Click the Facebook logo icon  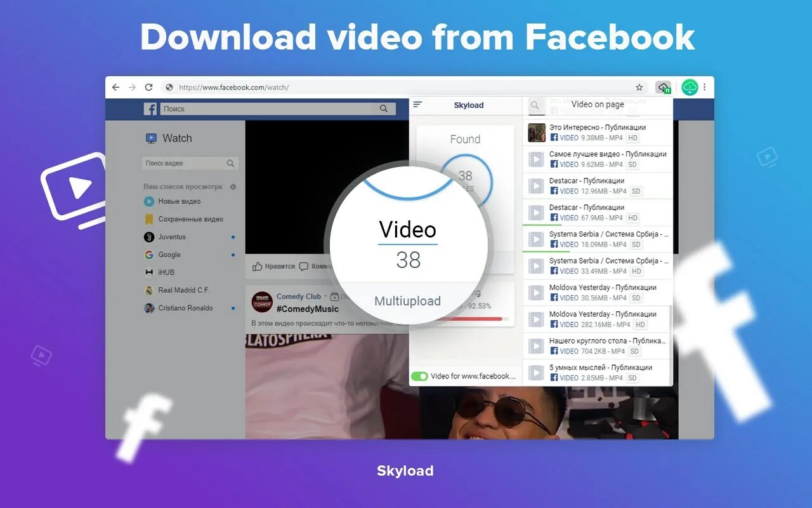click(150, 109)
